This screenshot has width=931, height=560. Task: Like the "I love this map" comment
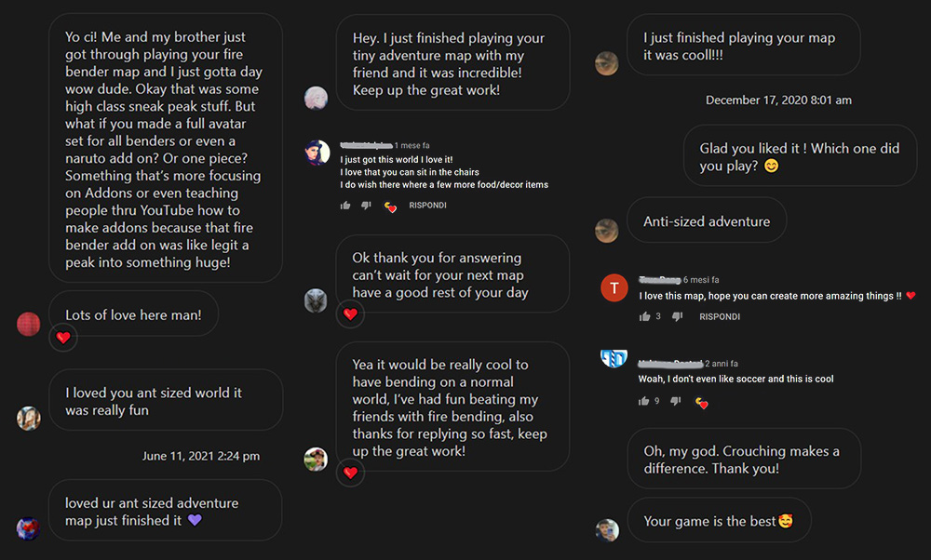[644, 316]
